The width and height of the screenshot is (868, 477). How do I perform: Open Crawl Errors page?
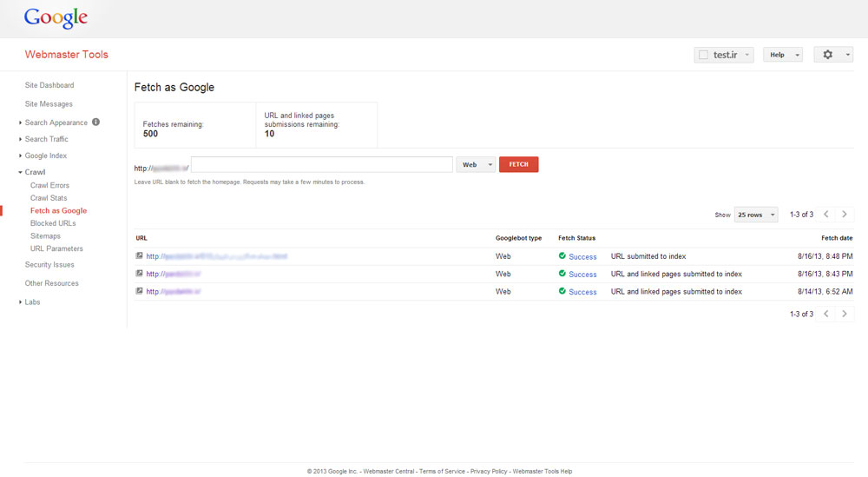(x=49, y=185)
